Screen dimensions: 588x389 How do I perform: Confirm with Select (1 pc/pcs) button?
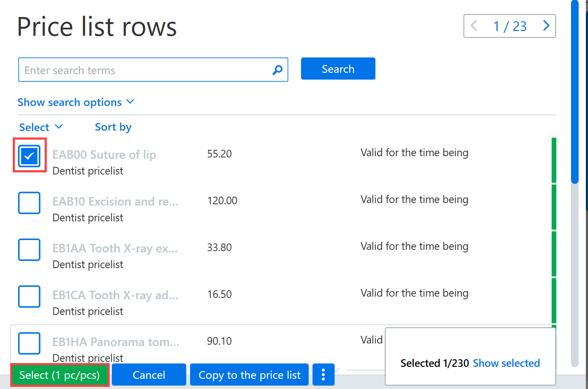click(60, 375)
